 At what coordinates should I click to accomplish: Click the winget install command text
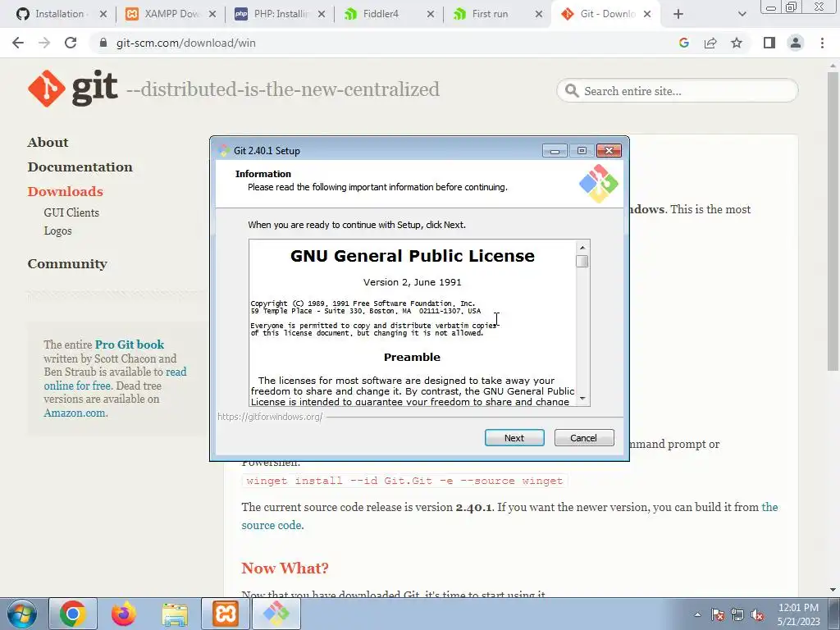(x=404, y=481)
